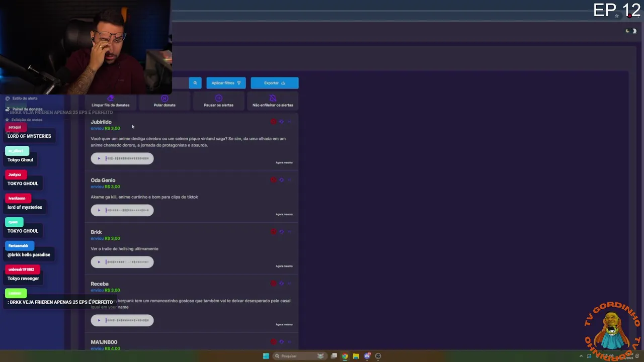The height and width of the screenshot is (362, 644).
Task: Toggle Pausar os alertas
Action: click(218, 101)
